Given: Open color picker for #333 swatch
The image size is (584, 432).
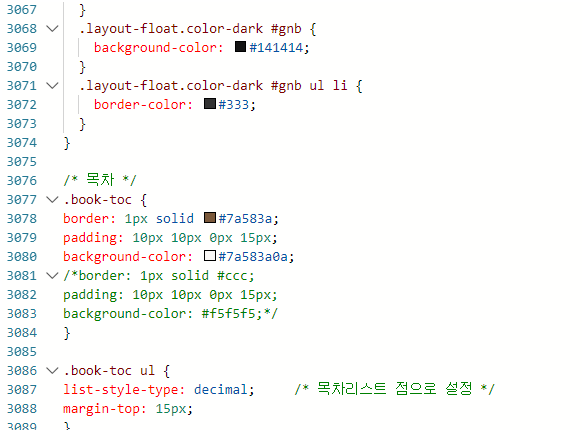Looking at the screenshot, I should pos(210,104).
